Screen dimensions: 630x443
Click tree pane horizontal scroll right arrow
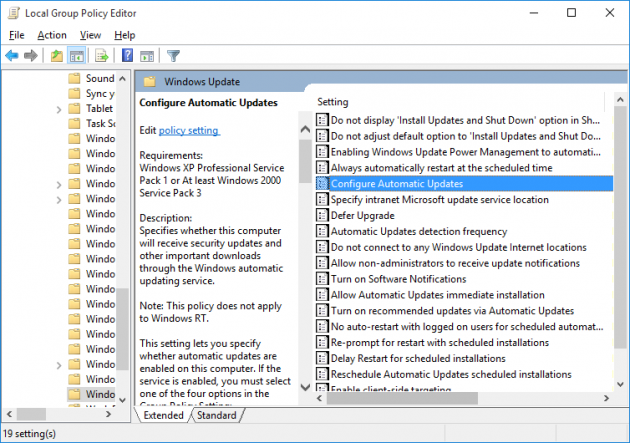coord(108,414)
